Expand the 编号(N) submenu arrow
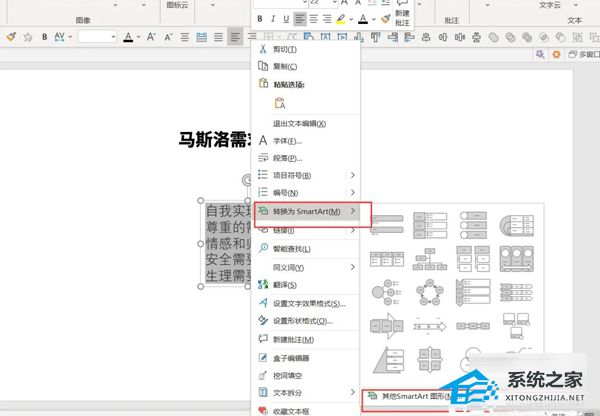The image size is (600, 416). point(352,192)
